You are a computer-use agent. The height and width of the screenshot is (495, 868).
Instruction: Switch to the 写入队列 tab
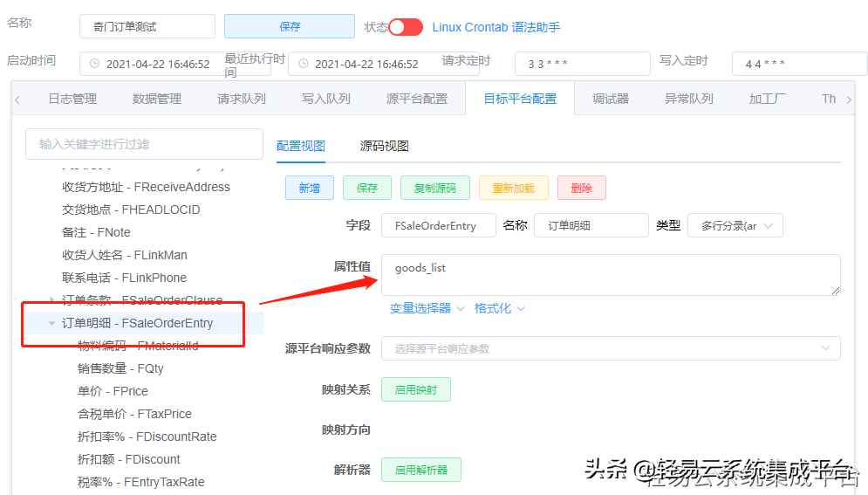click(x=326, y=100)
